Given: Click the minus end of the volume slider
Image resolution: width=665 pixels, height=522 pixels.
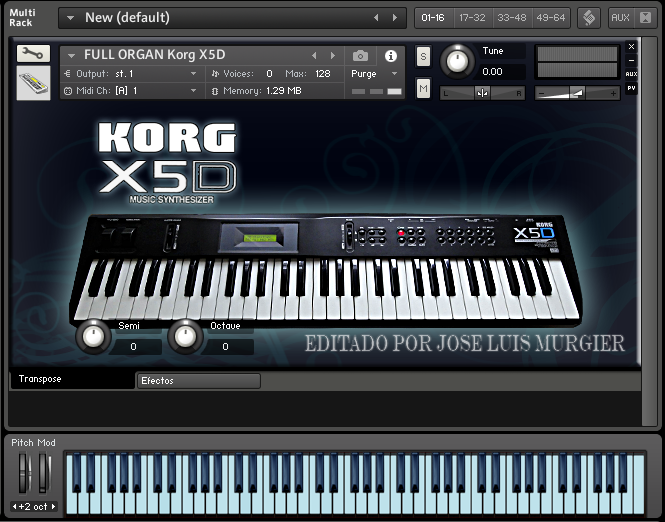Looking at the screenshot, I should pos(542,93).
